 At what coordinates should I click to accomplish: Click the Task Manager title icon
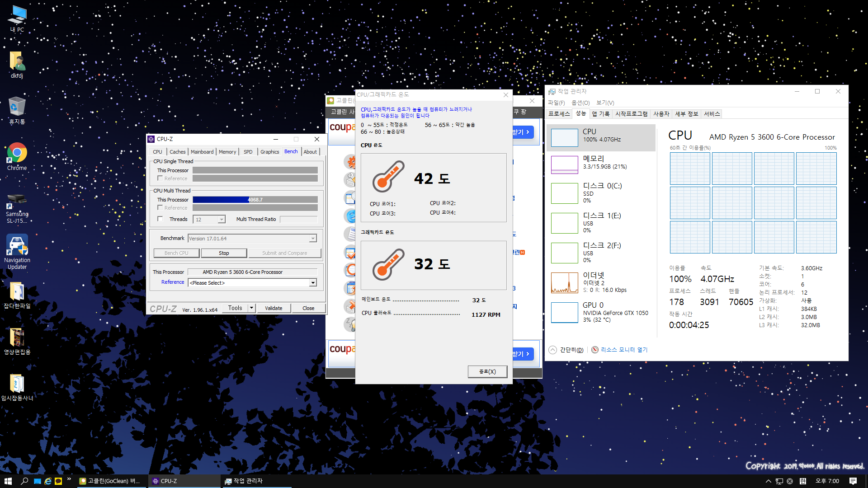point(552,92)
